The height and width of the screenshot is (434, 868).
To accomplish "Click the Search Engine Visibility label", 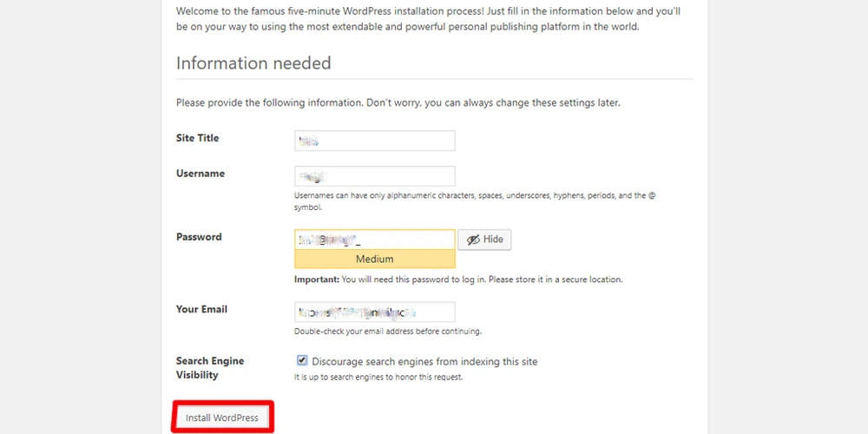I will click(210, 367).
